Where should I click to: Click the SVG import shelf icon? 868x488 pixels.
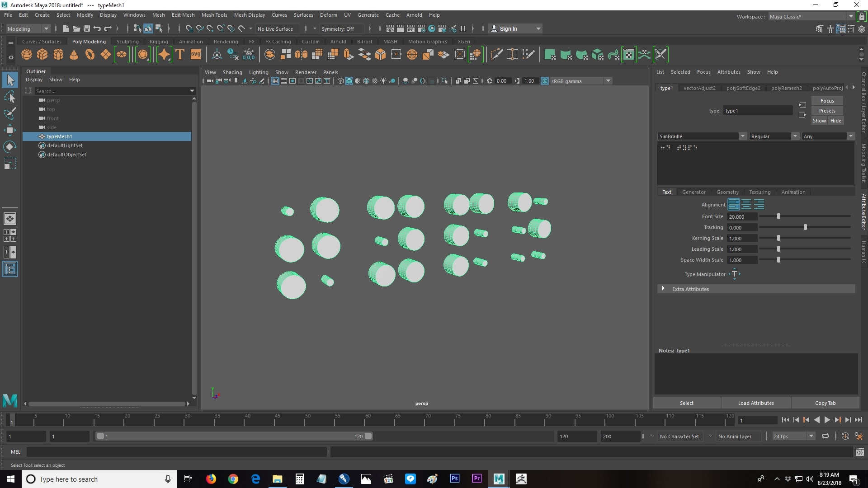tap(196, 55)
